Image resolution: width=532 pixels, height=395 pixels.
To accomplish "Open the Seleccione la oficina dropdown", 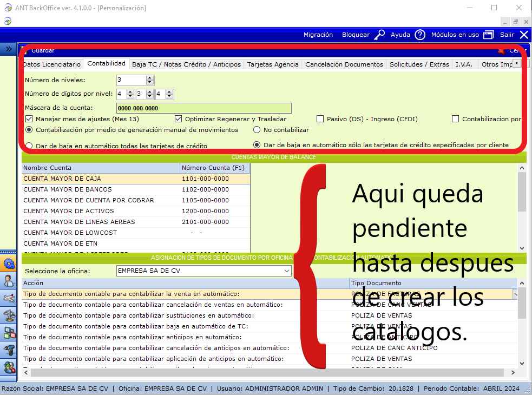I will point(286,271).
